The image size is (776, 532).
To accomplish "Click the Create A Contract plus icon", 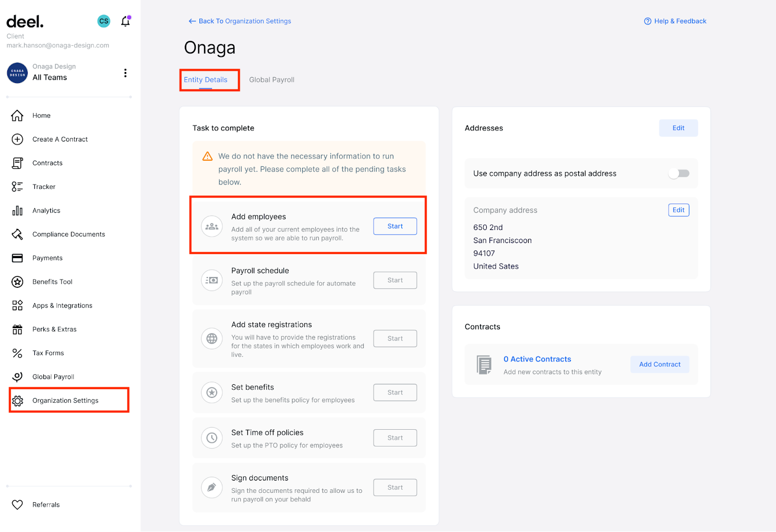I will coord(17,139).
